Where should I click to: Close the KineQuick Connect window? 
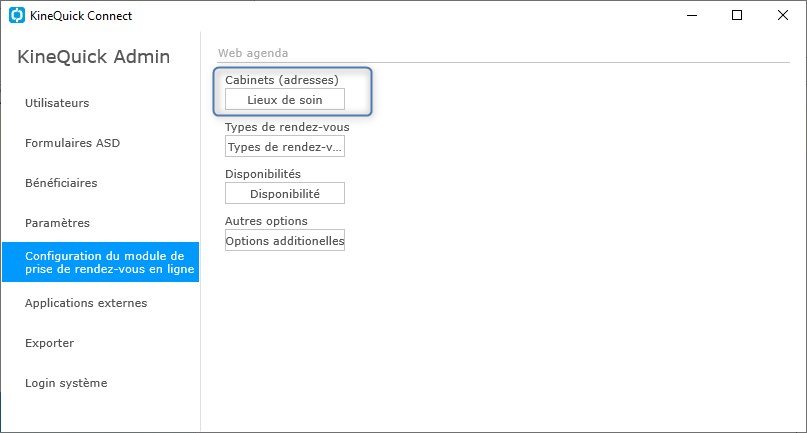[783, 15]
